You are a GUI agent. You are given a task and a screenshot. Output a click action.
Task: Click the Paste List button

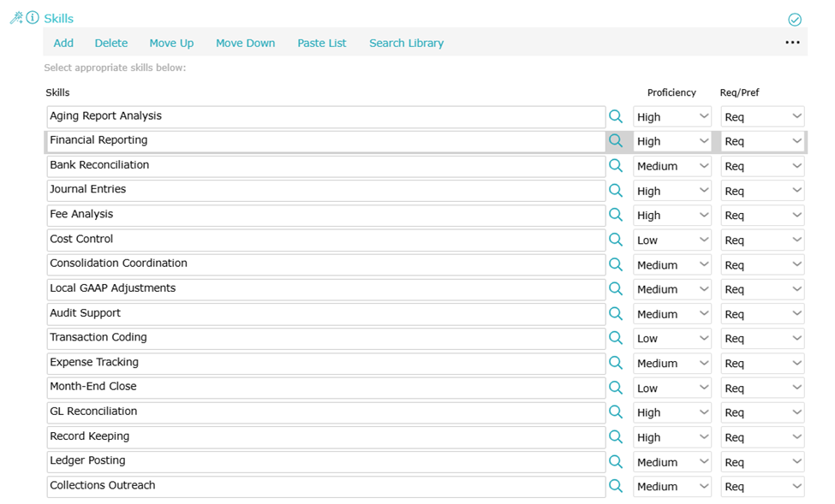click(x=322, y=43)
